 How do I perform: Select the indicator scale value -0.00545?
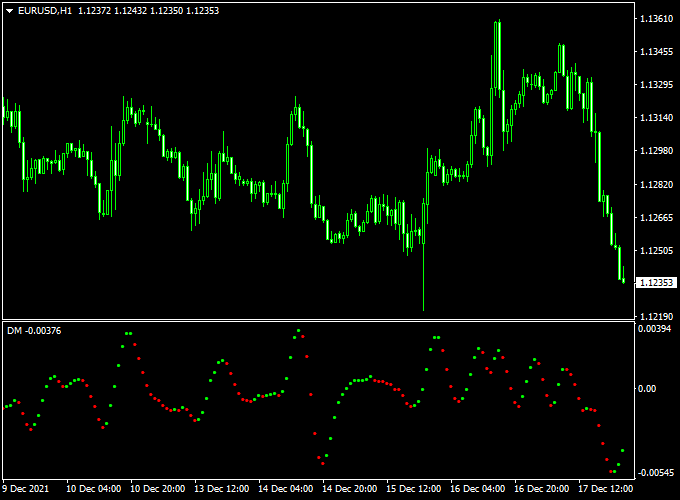[656, 473]
